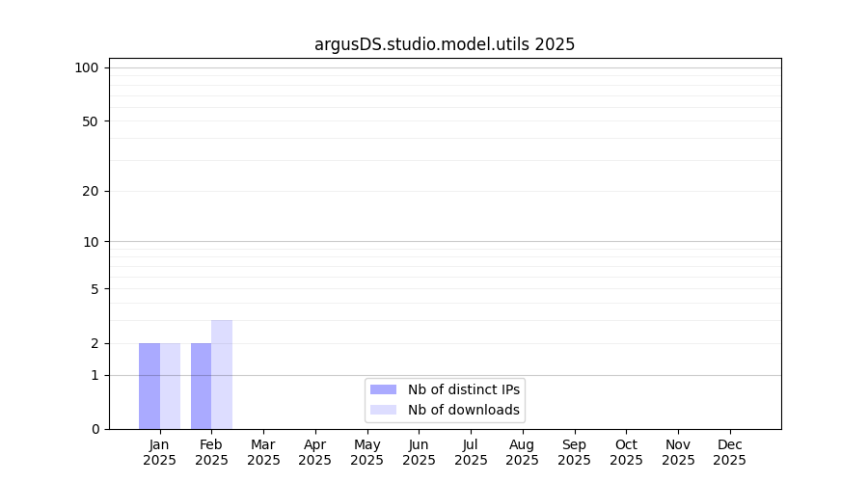Image resolution: width=868 pixels, height=482 pixels.
Task: Select the 10 y-axis tick label
Action: (91, 242)
